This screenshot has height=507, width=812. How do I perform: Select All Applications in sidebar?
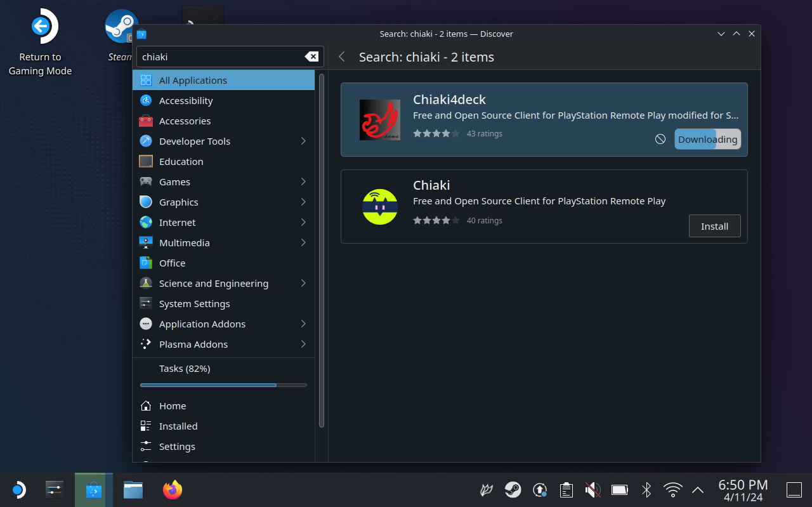[x=223, y=80]
